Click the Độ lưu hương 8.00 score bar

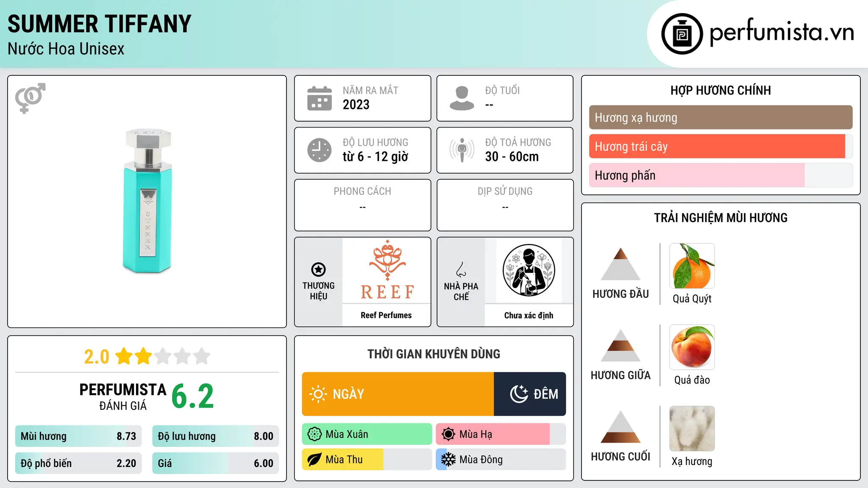pyautogui.click(x=216, y=436)
